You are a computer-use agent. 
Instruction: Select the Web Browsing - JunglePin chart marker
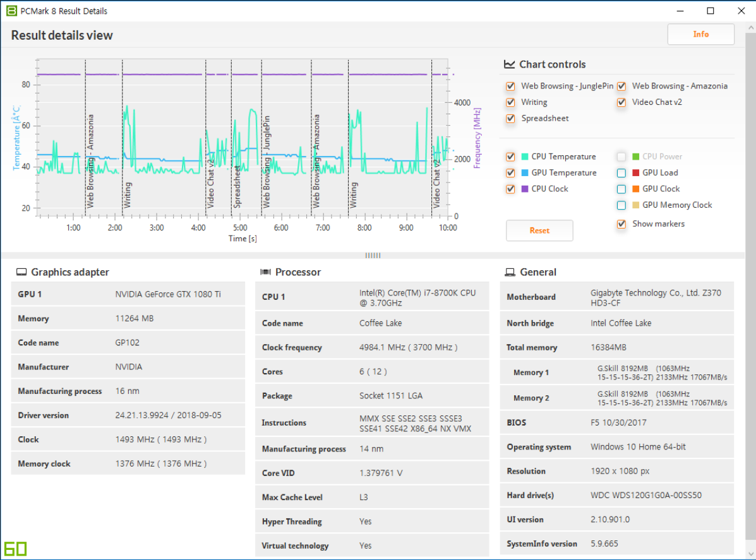(x=267, y=162)
